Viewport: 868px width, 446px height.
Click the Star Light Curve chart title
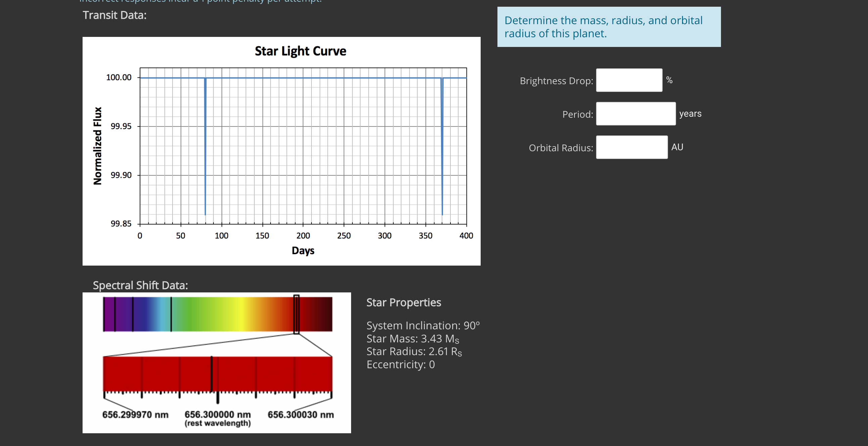coord(300,51)
